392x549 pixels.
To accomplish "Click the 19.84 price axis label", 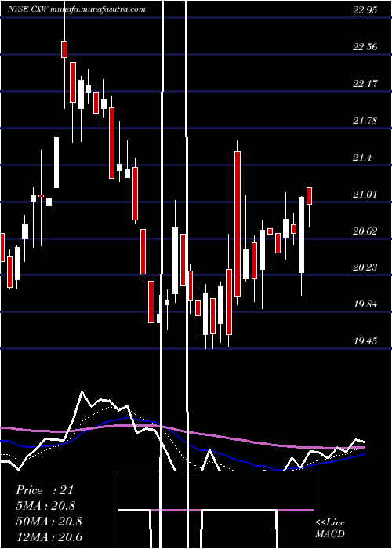I will [x=365, y=304].
